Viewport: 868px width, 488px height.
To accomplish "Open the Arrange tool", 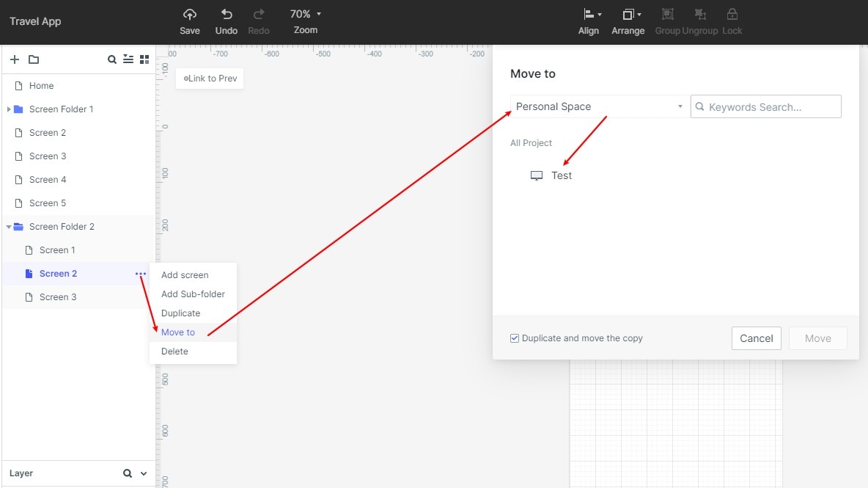I will pos(628,15).
